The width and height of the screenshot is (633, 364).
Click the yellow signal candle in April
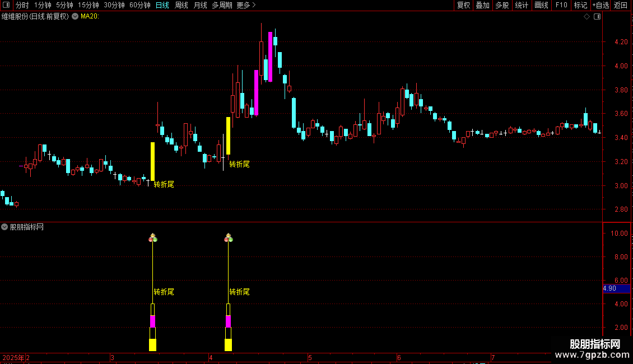point(228,136)
